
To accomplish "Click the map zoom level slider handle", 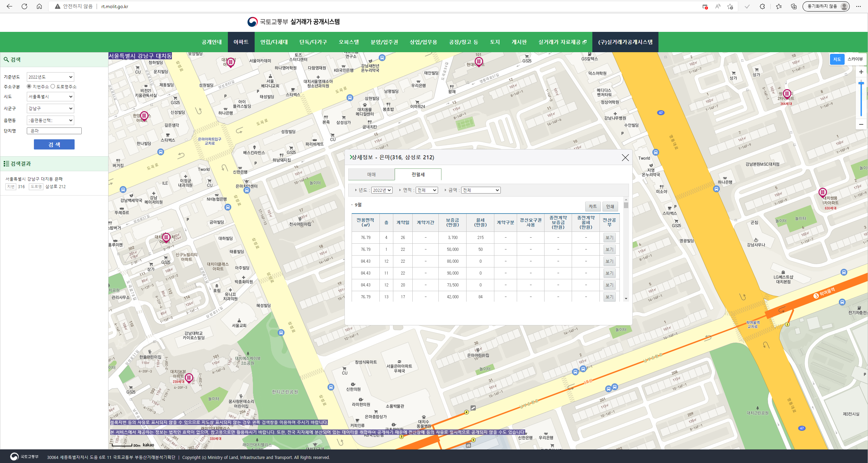I will [861, 83].
